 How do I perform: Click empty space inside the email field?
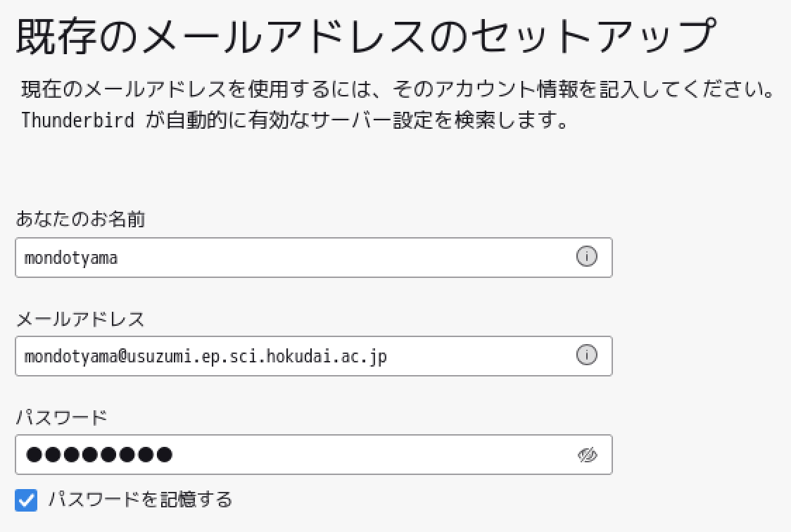point(479,356)
